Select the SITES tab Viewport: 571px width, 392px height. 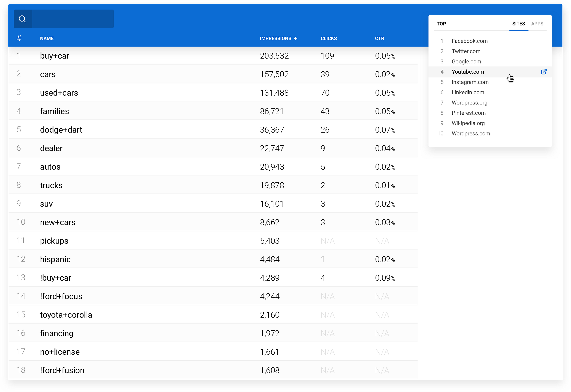pyautogui.click(x=518, y=24)
